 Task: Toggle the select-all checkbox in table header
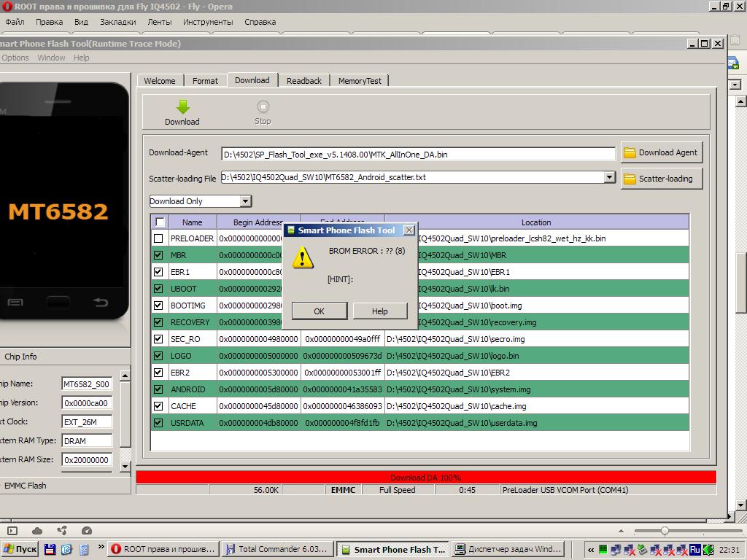tap(160, 222)
